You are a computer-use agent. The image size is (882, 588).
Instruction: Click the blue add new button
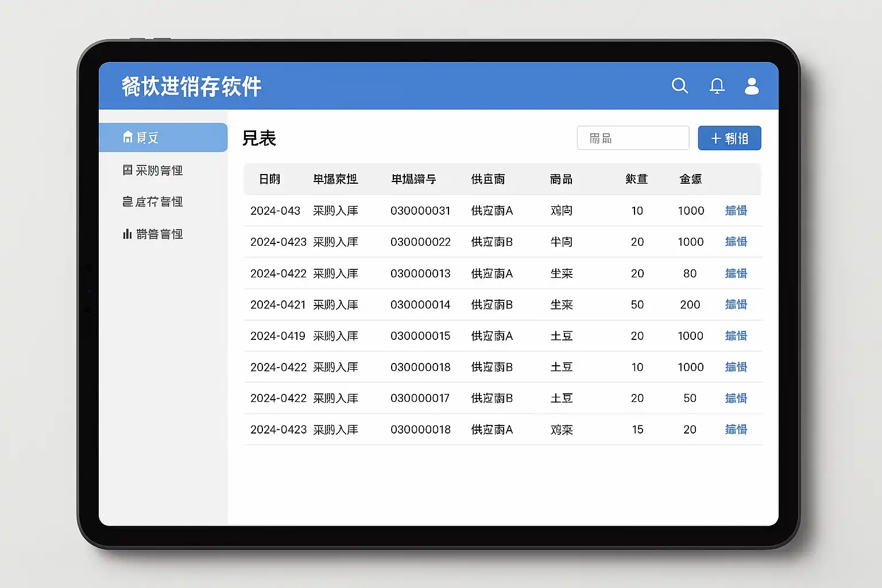point(729,138)
